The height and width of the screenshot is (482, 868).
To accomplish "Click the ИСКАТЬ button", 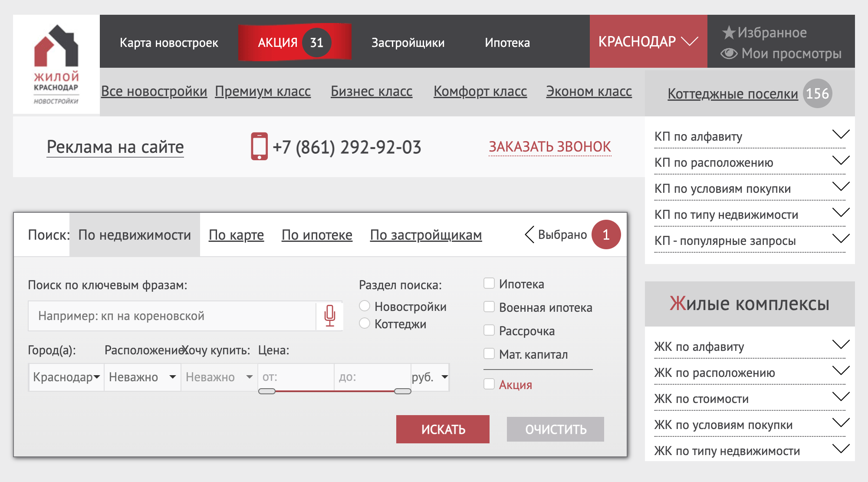I will tap(443, 429).
